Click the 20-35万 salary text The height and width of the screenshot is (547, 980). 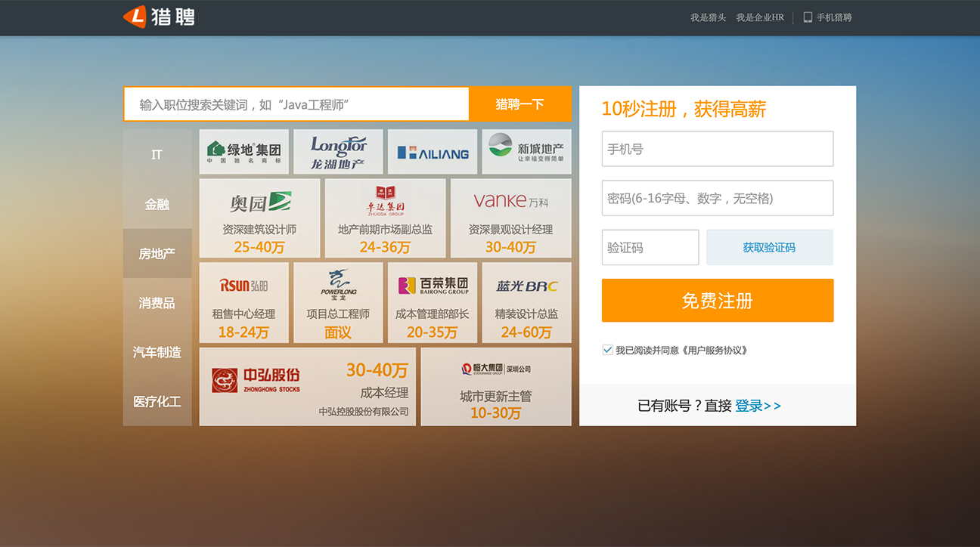pyautogui.click(x=432, y=332)
